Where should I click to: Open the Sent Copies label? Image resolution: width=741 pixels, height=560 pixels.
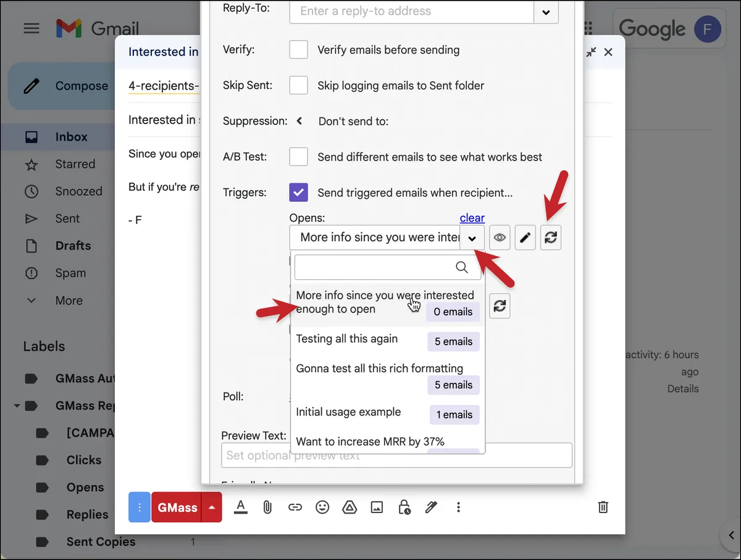[x=101, y=541]
